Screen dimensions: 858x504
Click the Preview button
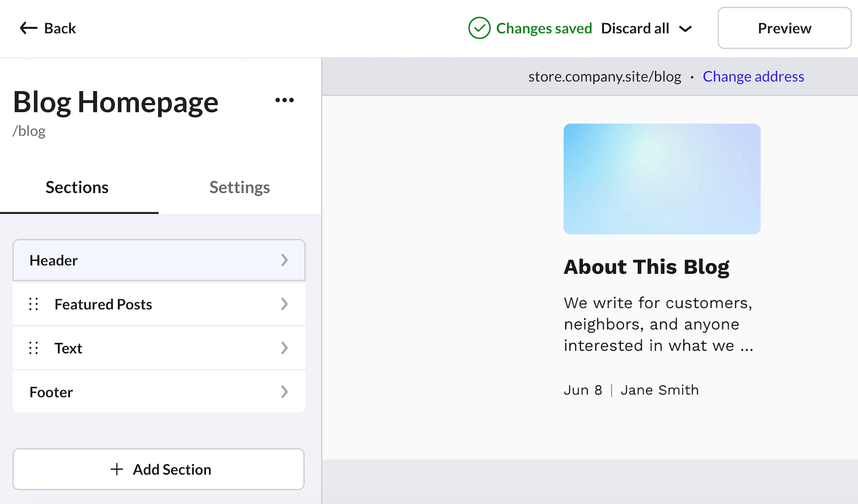tap(784, 28)
